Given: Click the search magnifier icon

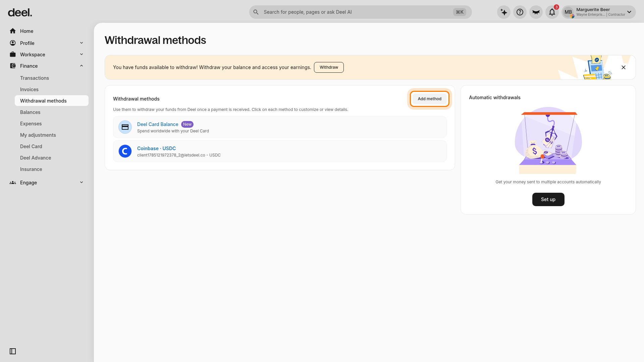Looking at the screenshot, I should [256, 12].
